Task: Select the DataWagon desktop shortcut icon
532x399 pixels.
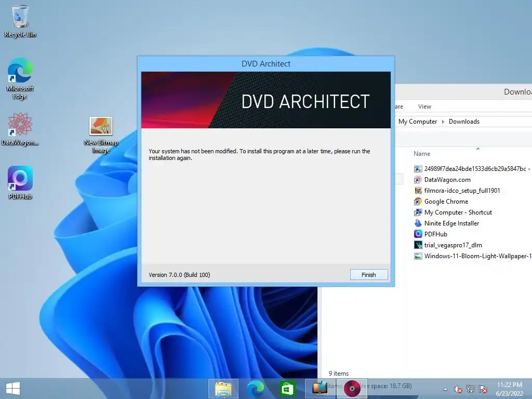Action: tap(20, 129)
